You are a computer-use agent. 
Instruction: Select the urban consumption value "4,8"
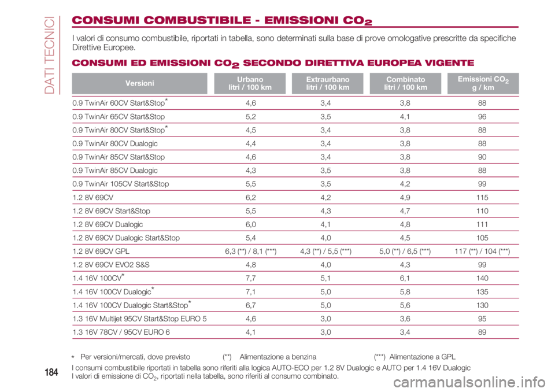[250, 265]
